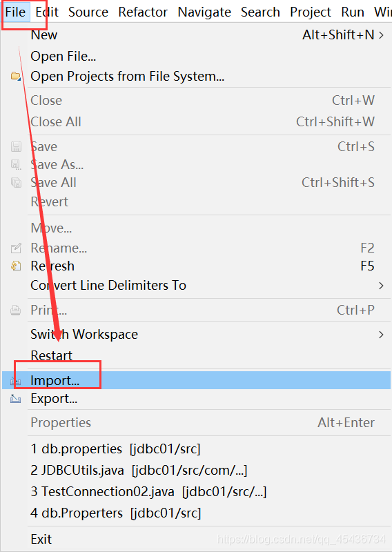Click the Rename pencil icon
392x552 pixels.
point(16,248)
